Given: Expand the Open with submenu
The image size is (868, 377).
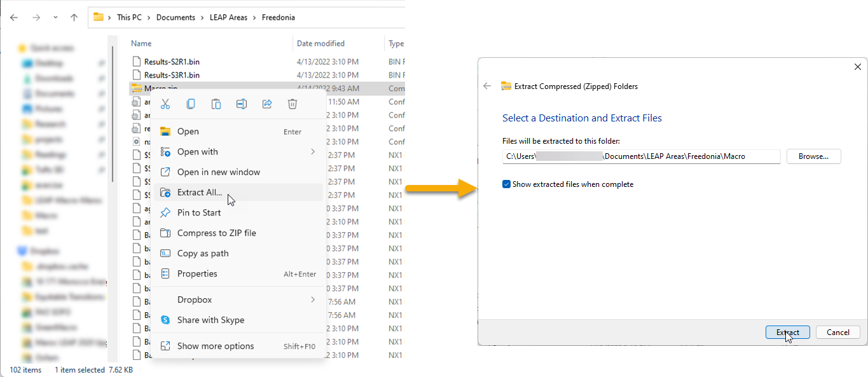Looking at the screenshot, I should point(312,152).
